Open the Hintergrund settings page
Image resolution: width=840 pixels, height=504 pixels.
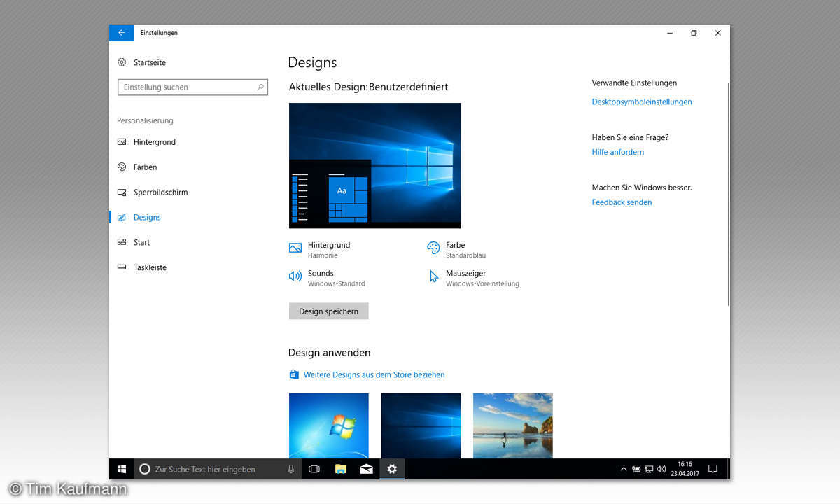click(x=155, y=142)
